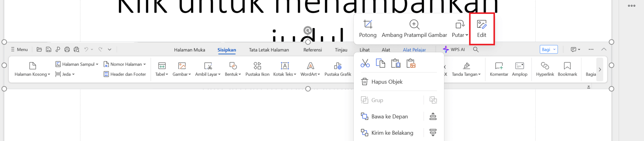Paste using the blue clipboard icon
Viewport: 644px width, 141px height.
[396, 63]
